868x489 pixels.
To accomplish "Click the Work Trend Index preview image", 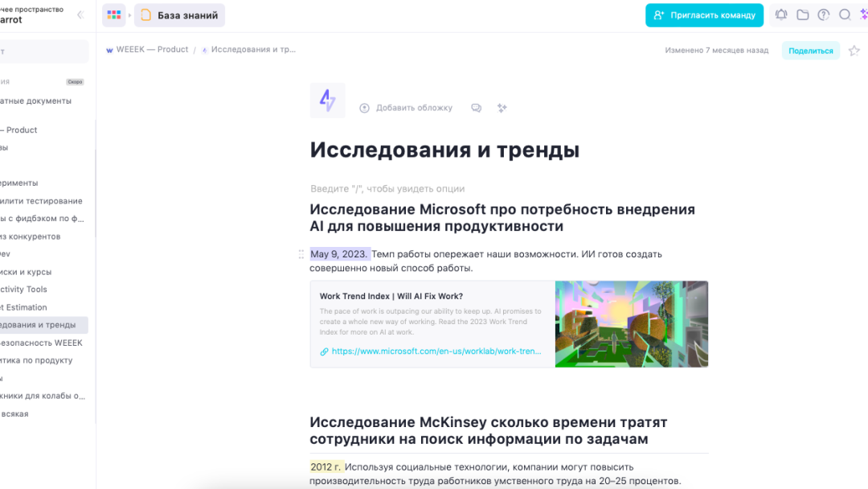I will [631, 324].
